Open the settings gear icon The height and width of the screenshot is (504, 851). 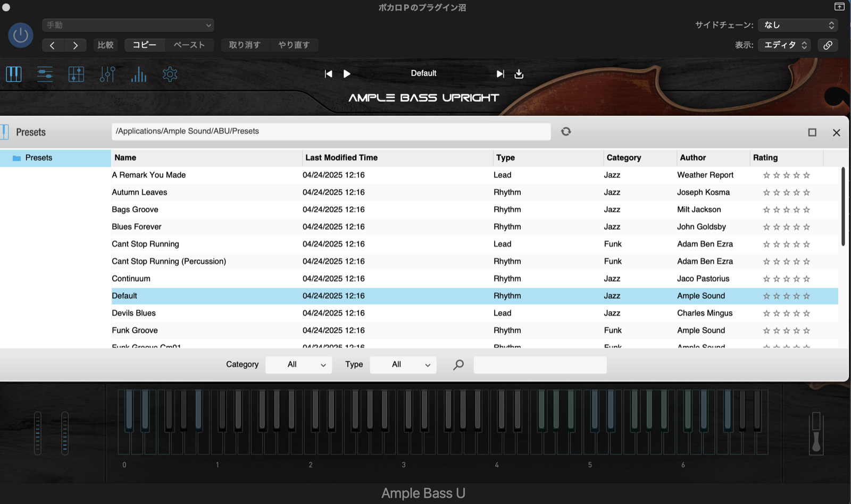pyautogui.click(x=170, y=74)
